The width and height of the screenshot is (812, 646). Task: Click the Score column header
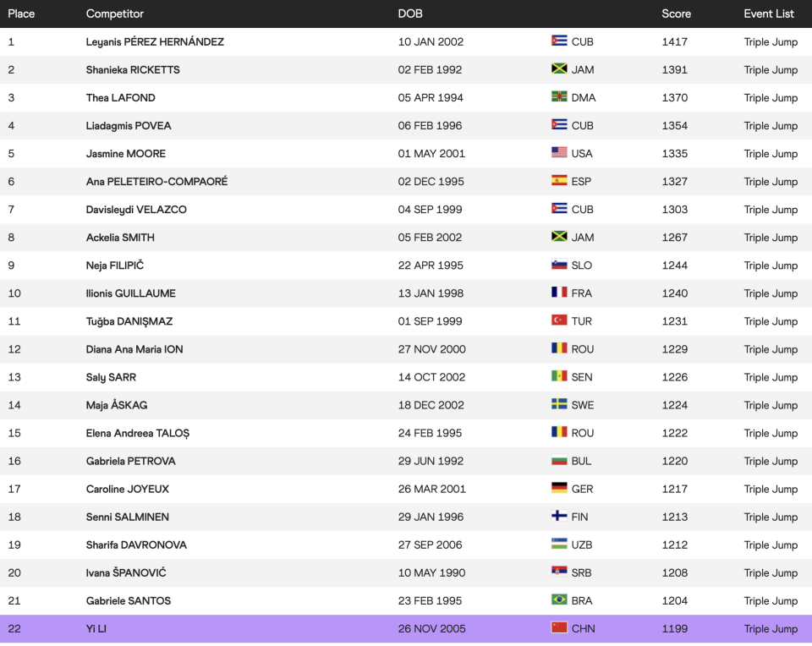click(x=676, y=14)
